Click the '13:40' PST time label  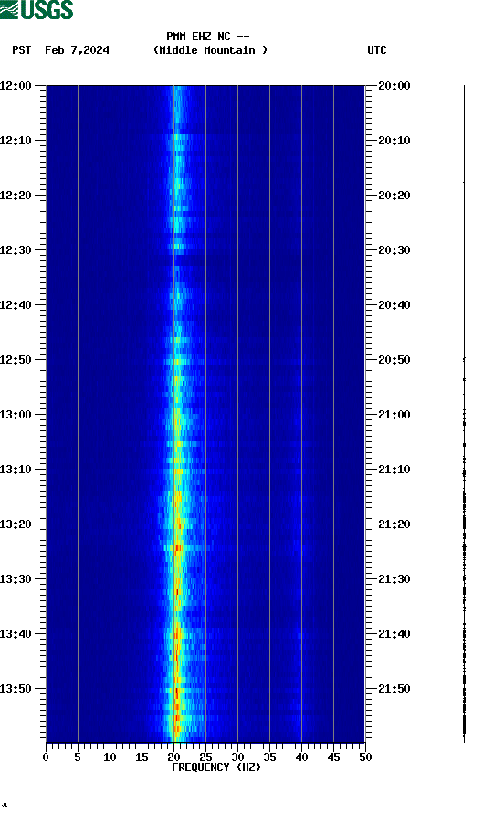click(x=16, y=634)
